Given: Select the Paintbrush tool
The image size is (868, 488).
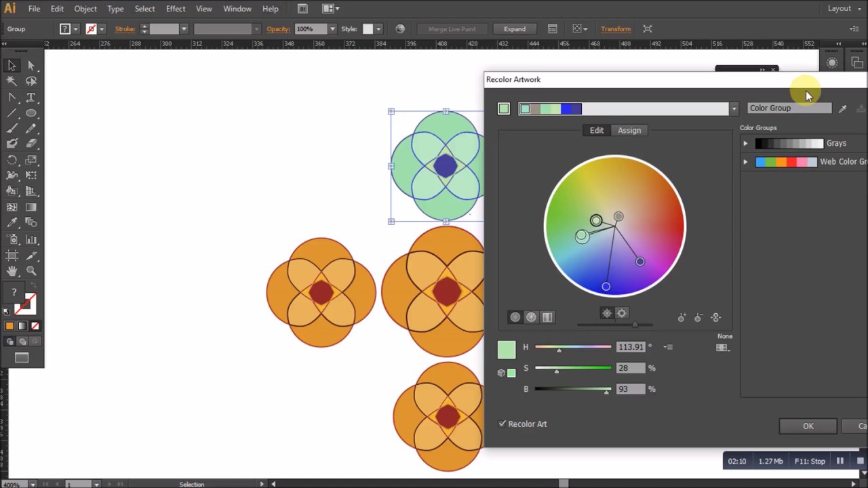Looking at the screenshot, I should pyautogui.click(x=12, y=128).
